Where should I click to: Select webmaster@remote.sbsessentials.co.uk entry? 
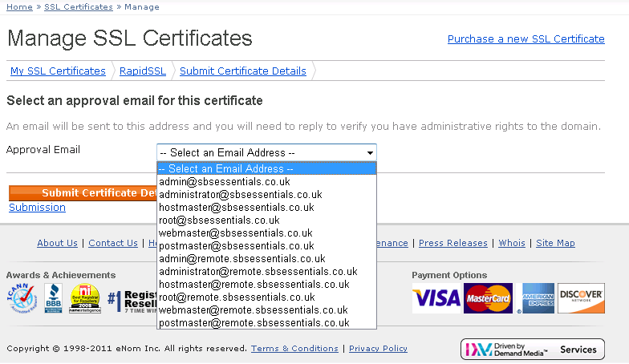point(253,310)
